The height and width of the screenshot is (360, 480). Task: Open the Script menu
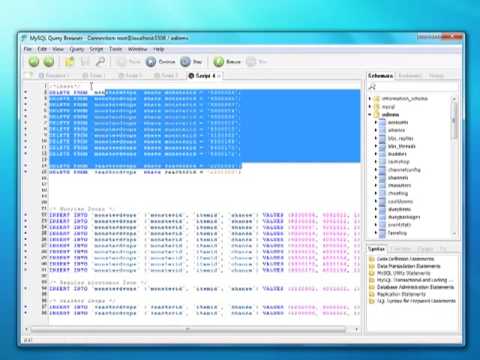(96, 49)
